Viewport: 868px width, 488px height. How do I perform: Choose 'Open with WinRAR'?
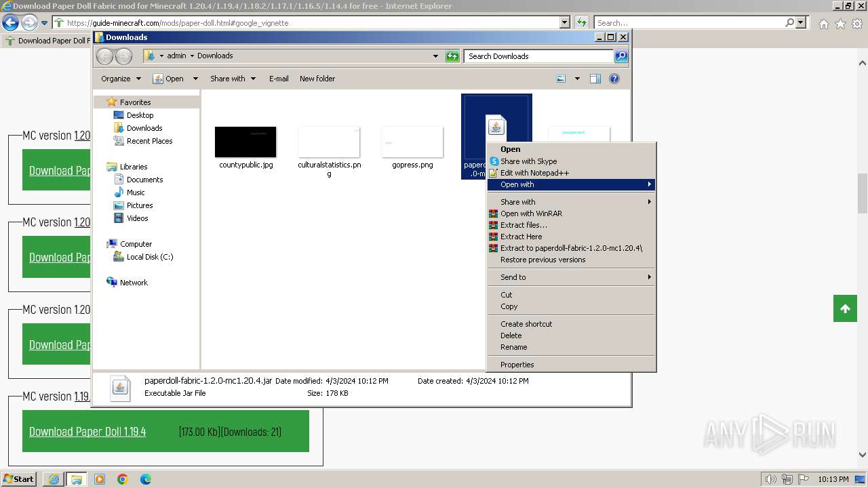coord(571,213)
